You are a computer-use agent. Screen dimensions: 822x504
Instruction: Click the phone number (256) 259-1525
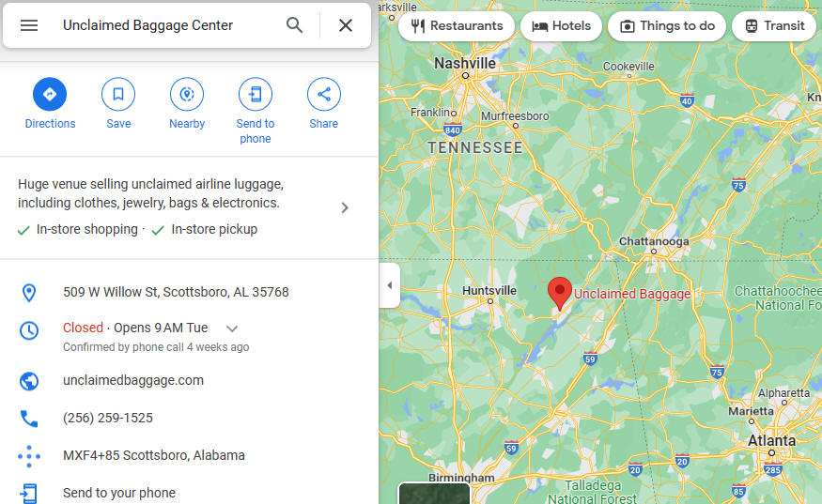point(108,418)
